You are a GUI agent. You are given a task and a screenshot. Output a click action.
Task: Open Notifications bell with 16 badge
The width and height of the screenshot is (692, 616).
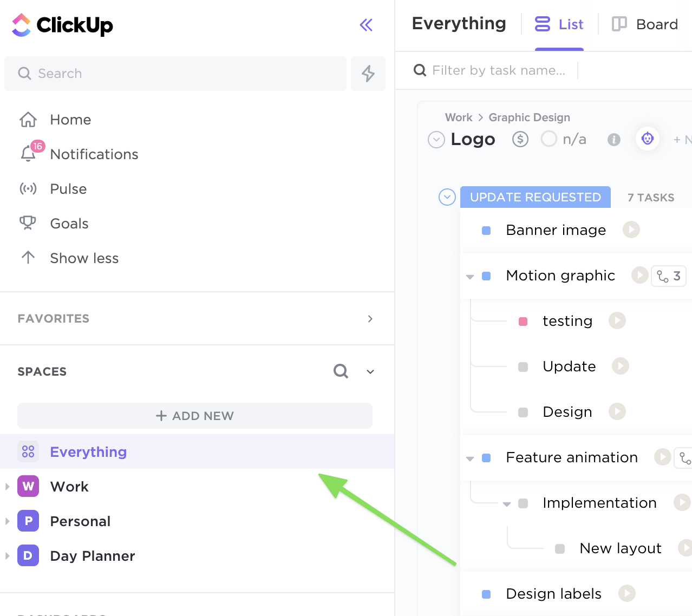[29, 154]
